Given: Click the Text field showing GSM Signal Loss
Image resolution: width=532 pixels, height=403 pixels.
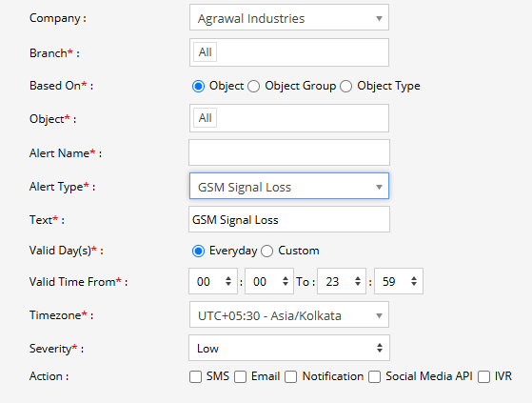Looking at the screenshot, I should pos(289,219).
